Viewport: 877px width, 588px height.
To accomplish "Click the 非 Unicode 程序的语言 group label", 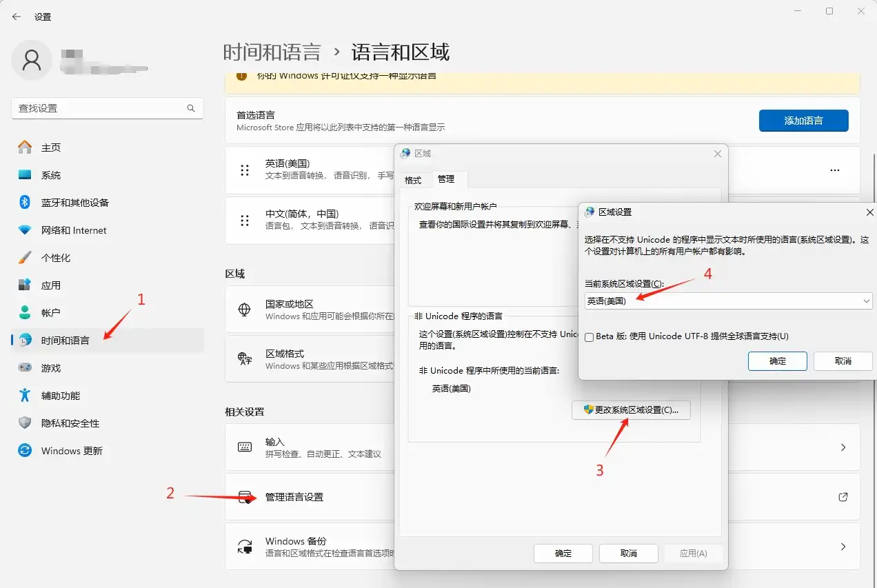I will [x=458, y=316].
